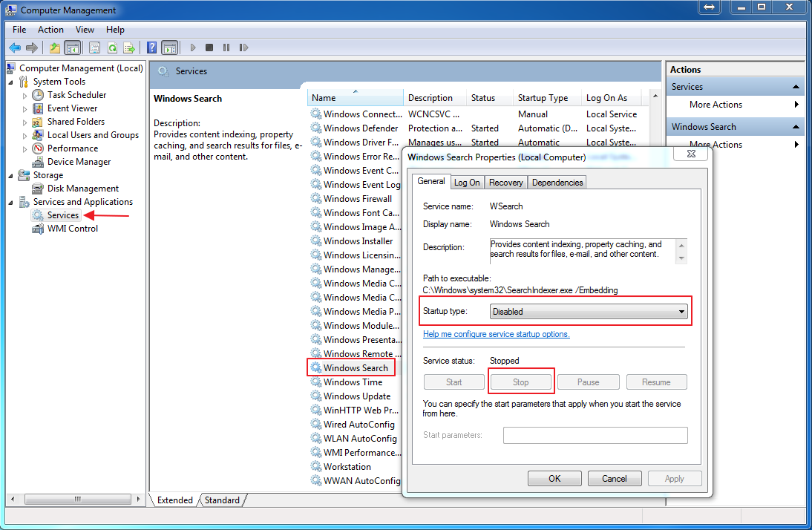Open Device Manager in the tree
The width and height of the screenshot is (812, 530).
click(x=79, y=162)
